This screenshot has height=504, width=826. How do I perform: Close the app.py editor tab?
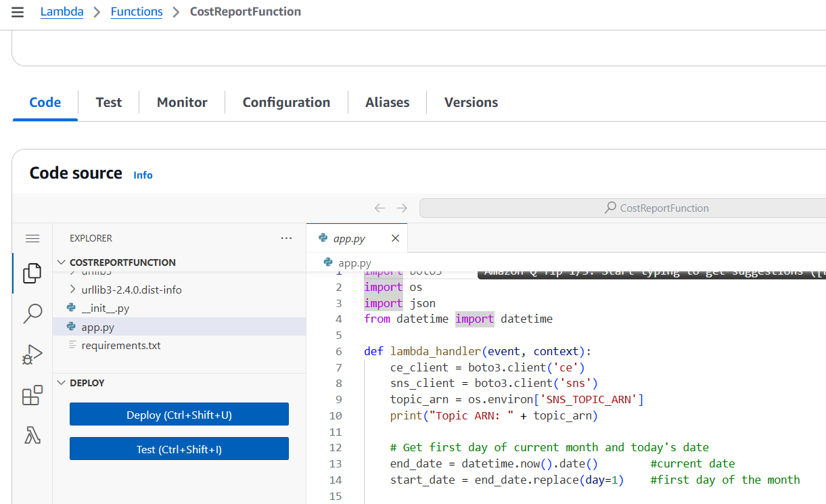coord(396,238)
